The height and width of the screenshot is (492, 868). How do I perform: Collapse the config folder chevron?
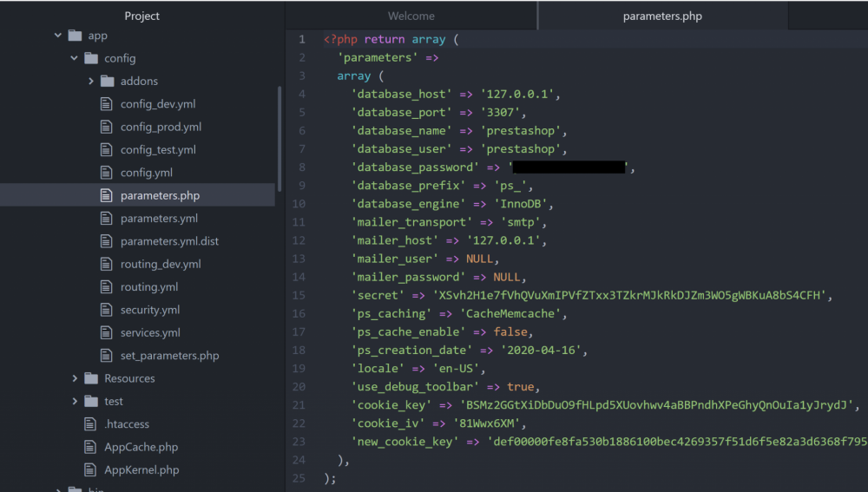[74, 58]
